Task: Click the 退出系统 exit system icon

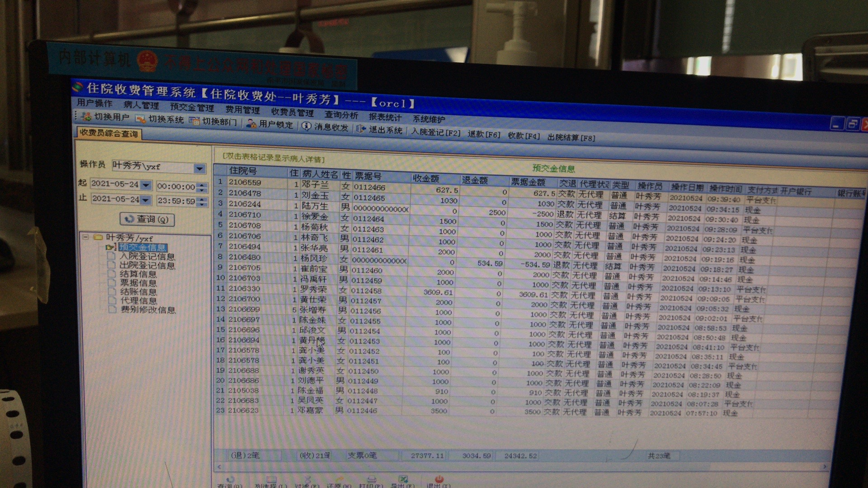Action: (361, 129)
